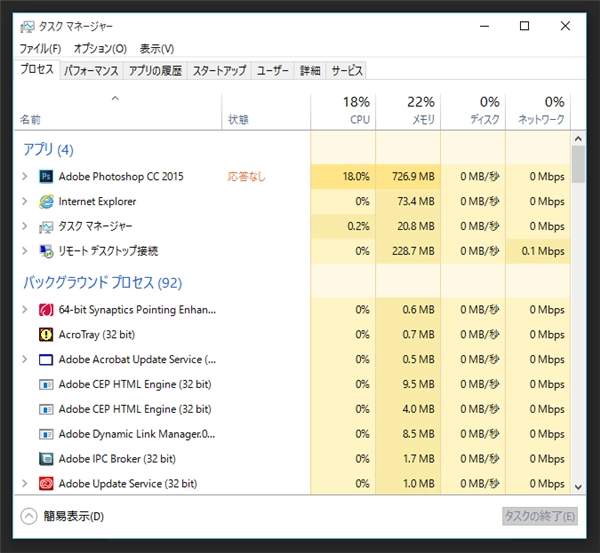
Task: Open the 表示(V) menu
Action: pos(157,49)
